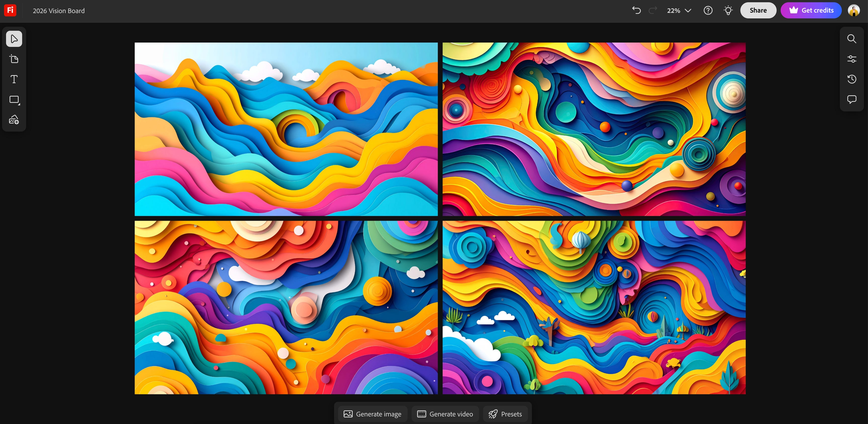The width and height of the screenshot is (868, 424).
Task: Select the arrow selection tool
Action: click(14, 39)
